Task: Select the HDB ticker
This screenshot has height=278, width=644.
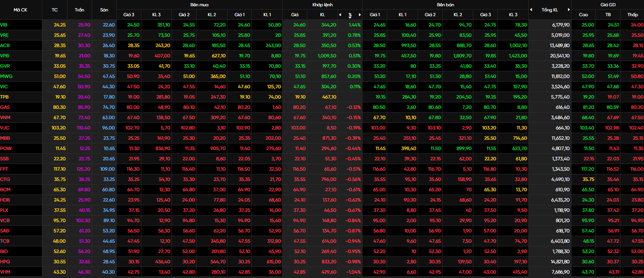Action: [5, 200]
